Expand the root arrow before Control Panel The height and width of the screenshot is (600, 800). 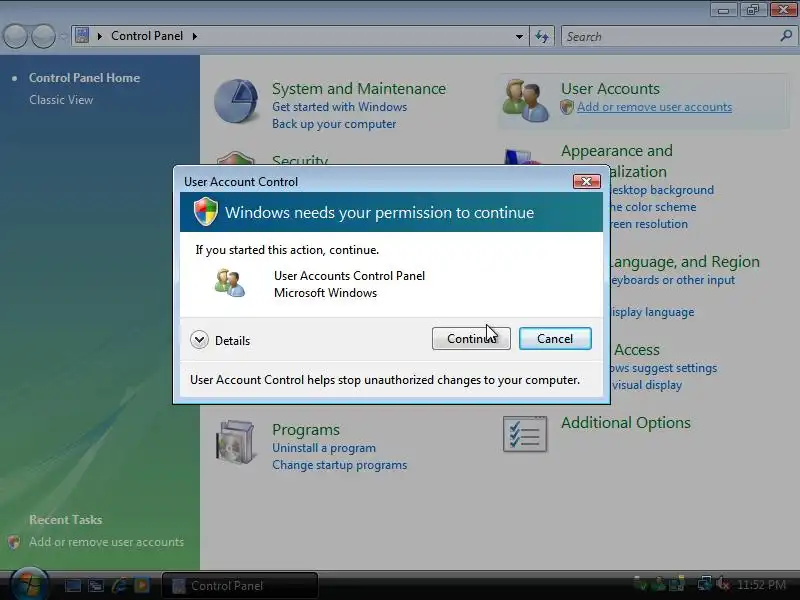tap(99, 36)
